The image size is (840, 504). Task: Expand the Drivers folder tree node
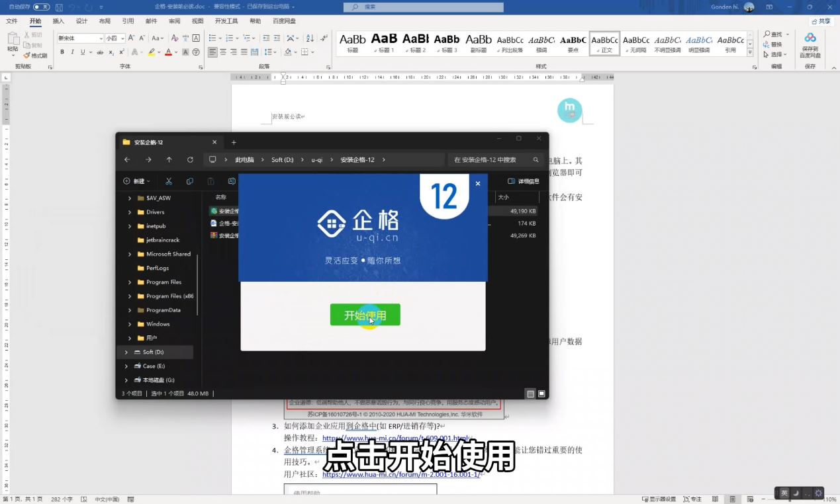coord(129,212)
